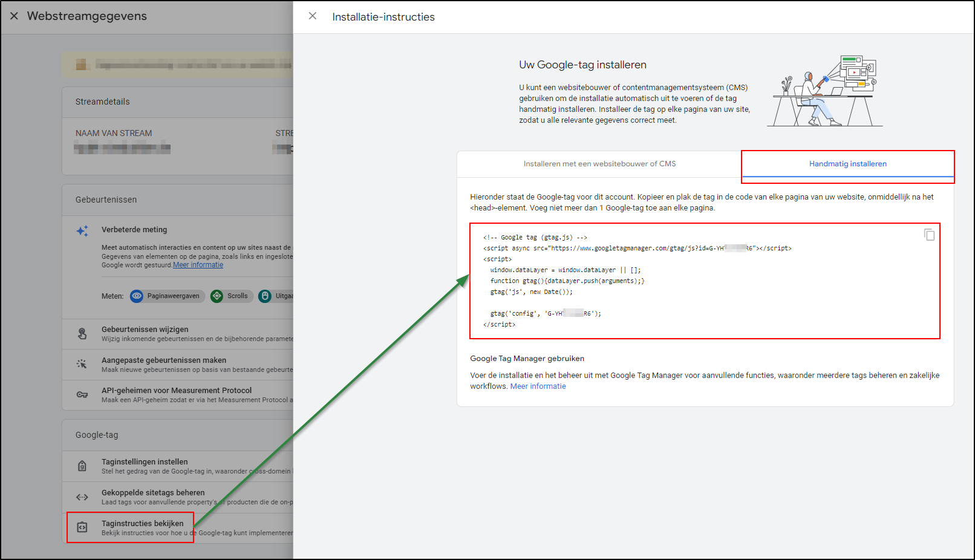Click the copy icon next to the Google tag code
975x560 pixels.
tap(930, 235)
